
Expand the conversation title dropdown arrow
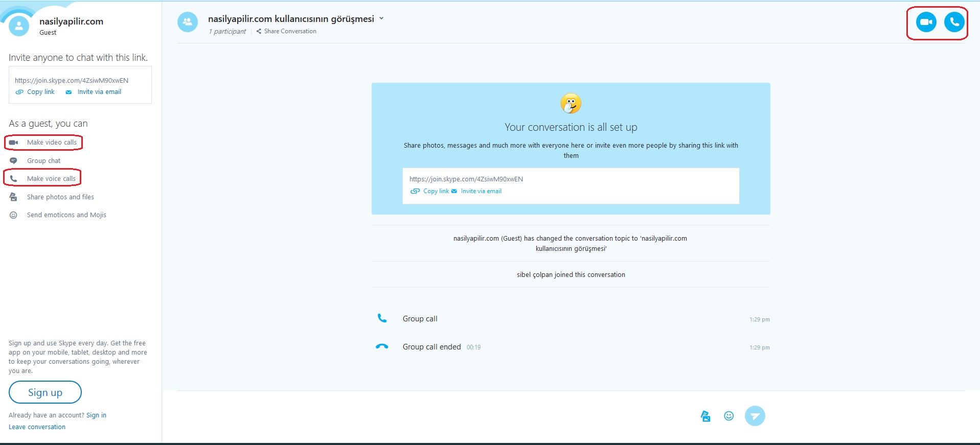coord(381,18)
